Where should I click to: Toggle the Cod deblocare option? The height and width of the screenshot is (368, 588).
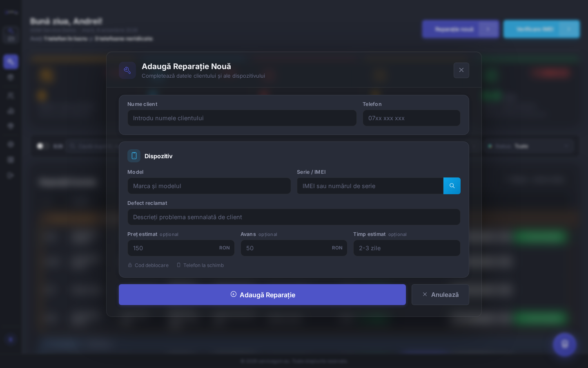click(x=148, y=265)
